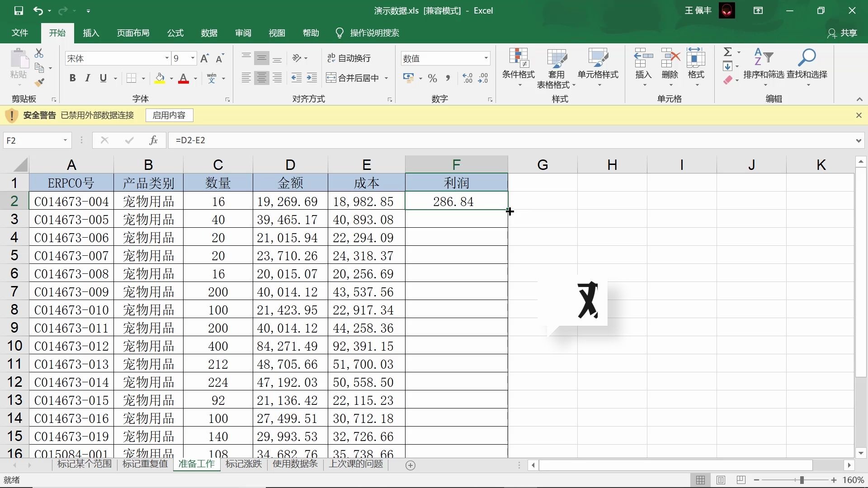Open the fill color dropdown arrow
Screen dimensions: 868x488
point(171,78)
